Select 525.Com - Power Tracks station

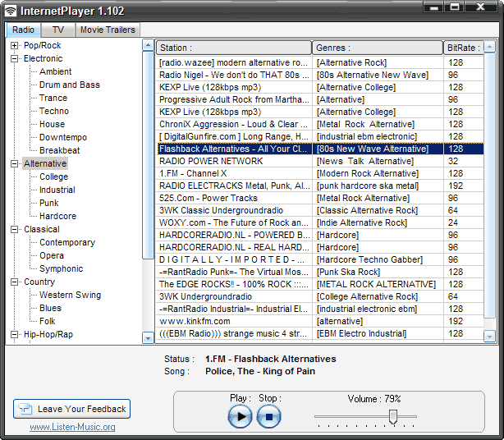point(320,198)
